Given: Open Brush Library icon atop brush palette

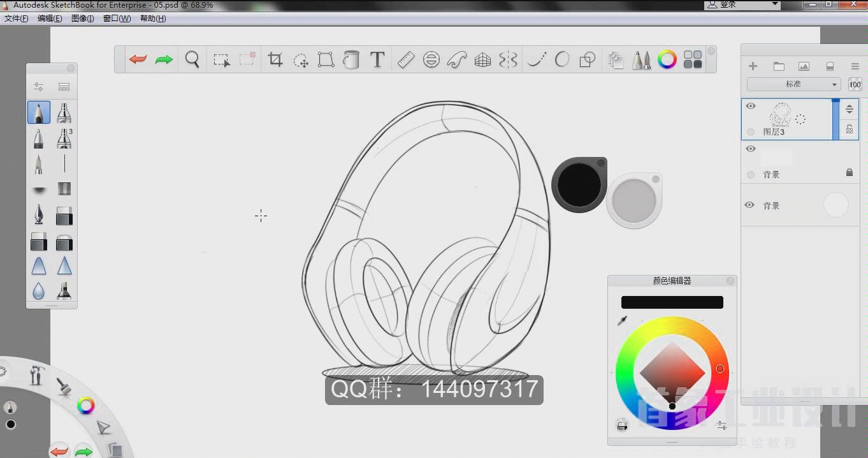Looking at the screenshot, I should (x=64, y=87).
